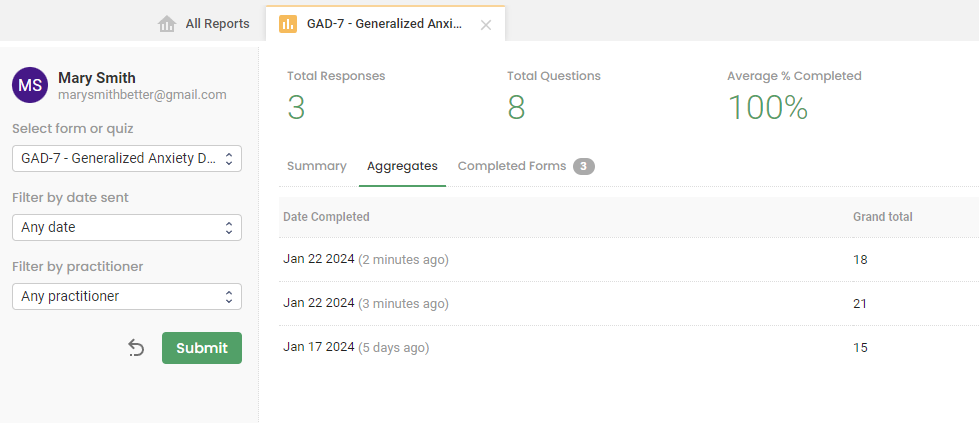Switch to the Summary tab

click(316, 166)
